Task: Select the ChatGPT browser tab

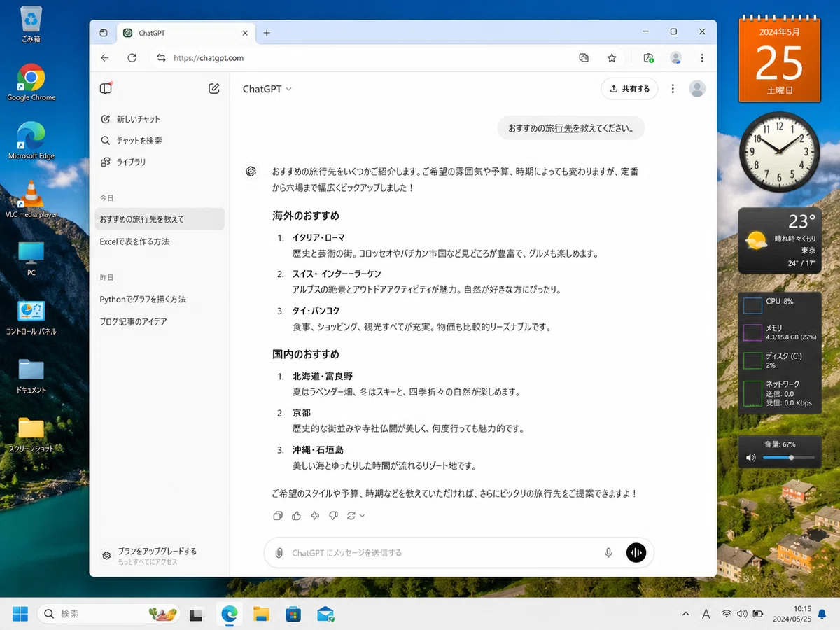Action: coord(185,33)
